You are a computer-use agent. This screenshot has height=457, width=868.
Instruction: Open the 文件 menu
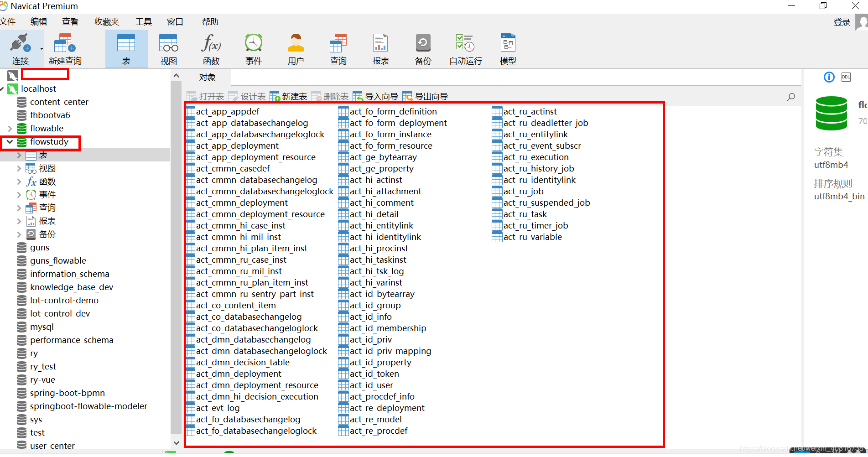pos(8,21)
